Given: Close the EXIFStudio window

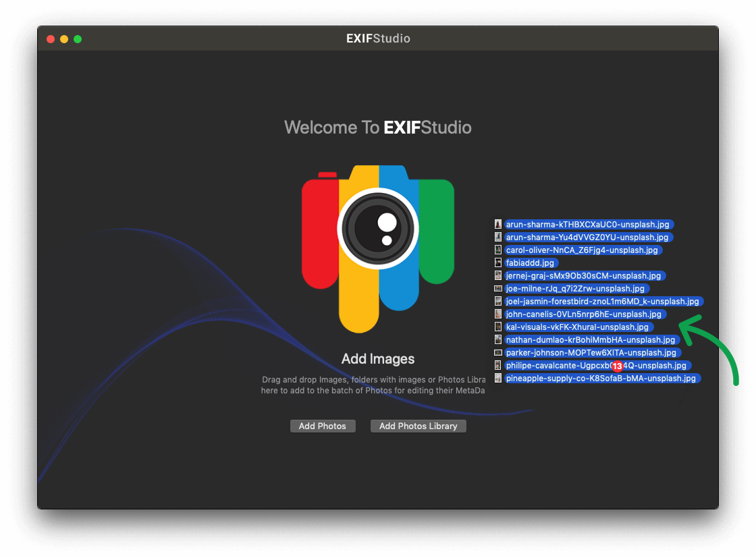Looking at the screenshot, I should point(51,39).
